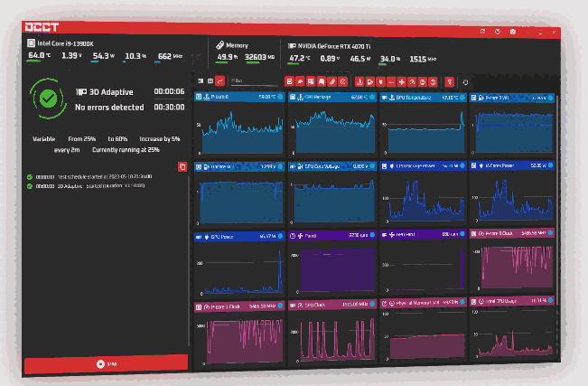Click the red funnel filter icon

pos(450,82)
